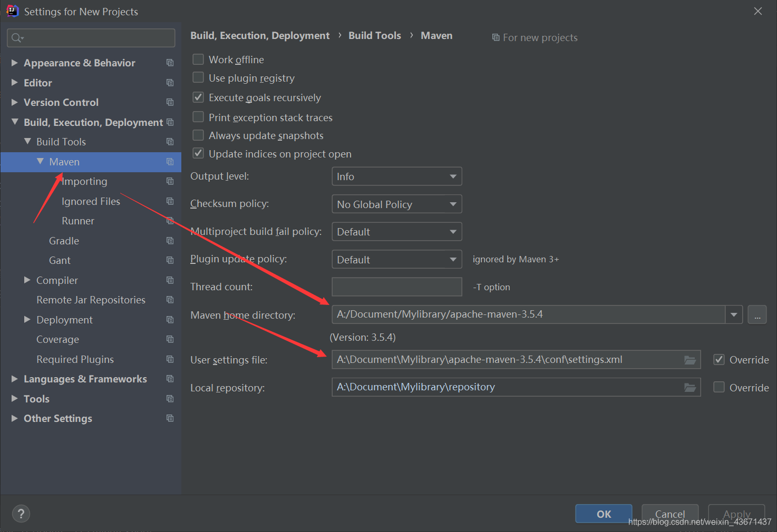Enable Use plugin registry checkbox
The image size is (777, 532).
[198, 77]
